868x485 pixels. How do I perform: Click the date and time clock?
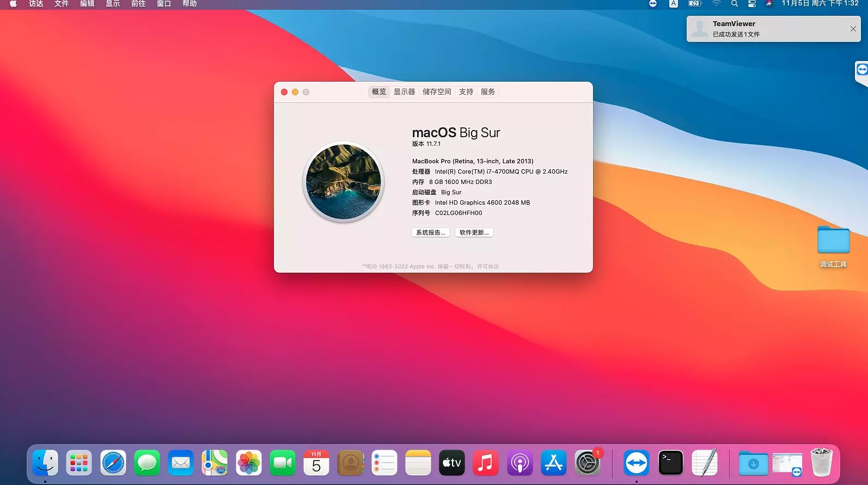[820, 4]
